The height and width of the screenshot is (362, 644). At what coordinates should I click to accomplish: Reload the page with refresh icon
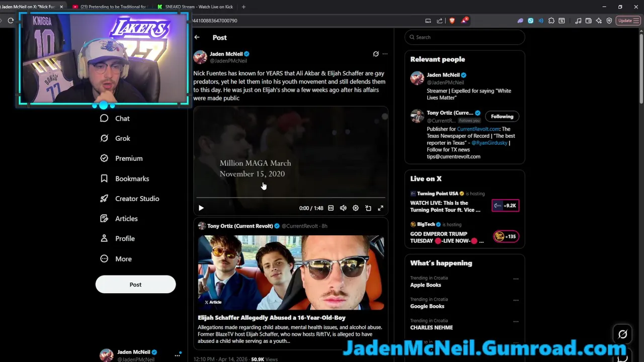[x=11, y=21]
